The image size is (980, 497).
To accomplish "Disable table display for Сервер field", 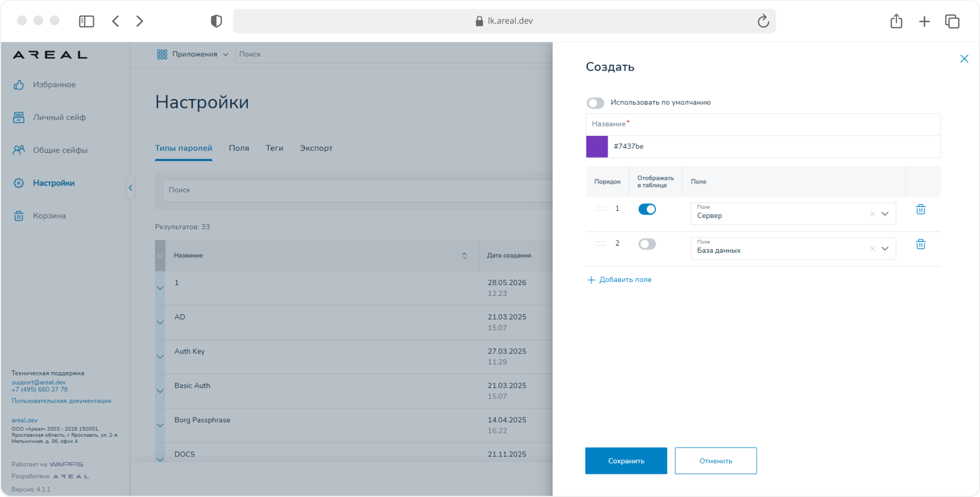I will [x=647, y=209].
